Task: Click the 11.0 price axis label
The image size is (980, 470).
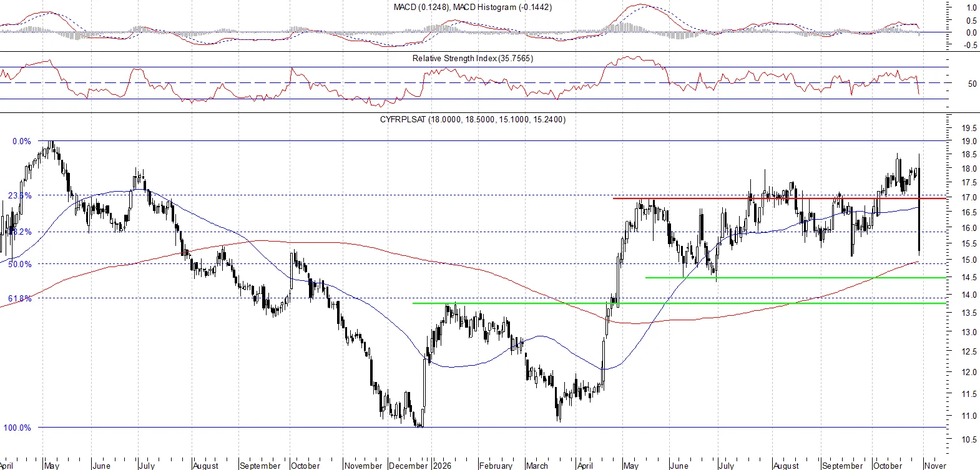Action: click(x=969, y=416)
